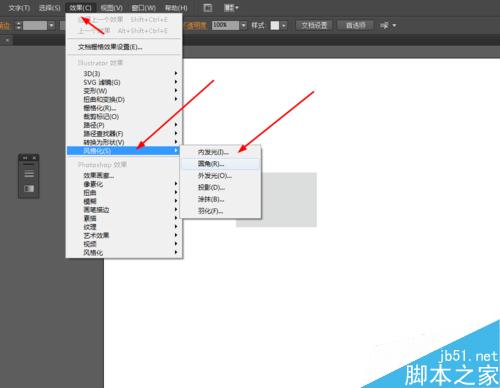Click the 文档设置 button
The height and width of the screenshot is (388, 500).
pyautogui.click(x=314, y=25)
